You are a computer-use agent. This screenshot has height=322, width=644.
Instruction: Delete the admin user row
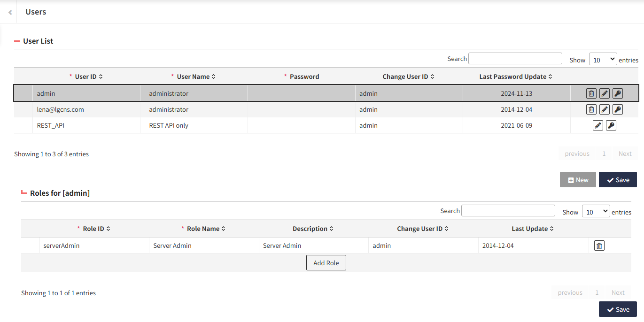[591, 93]
